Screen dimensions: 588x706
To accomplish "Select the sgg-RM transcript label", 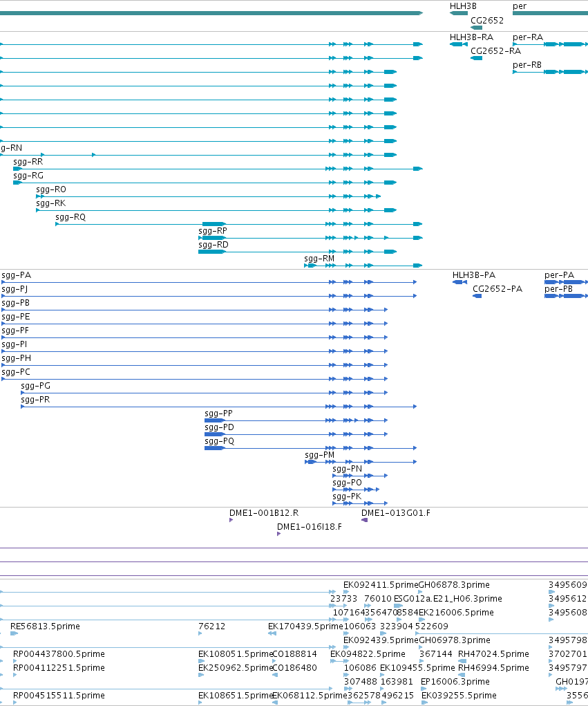I will click(319, 259).
